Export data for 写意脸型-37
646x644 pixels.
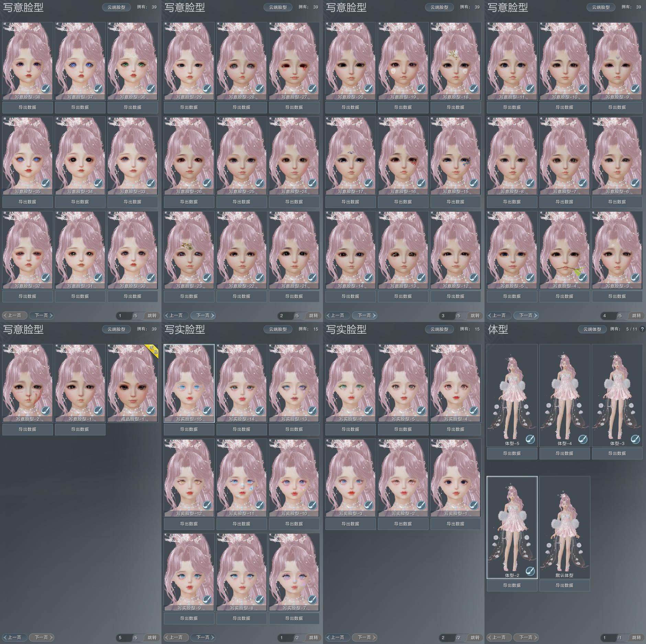[x=80, y=108]
